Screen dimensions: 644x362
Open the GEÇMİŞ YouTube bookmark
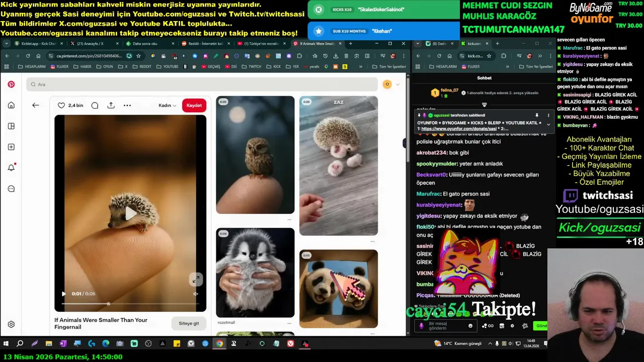[x=210, y=66]
